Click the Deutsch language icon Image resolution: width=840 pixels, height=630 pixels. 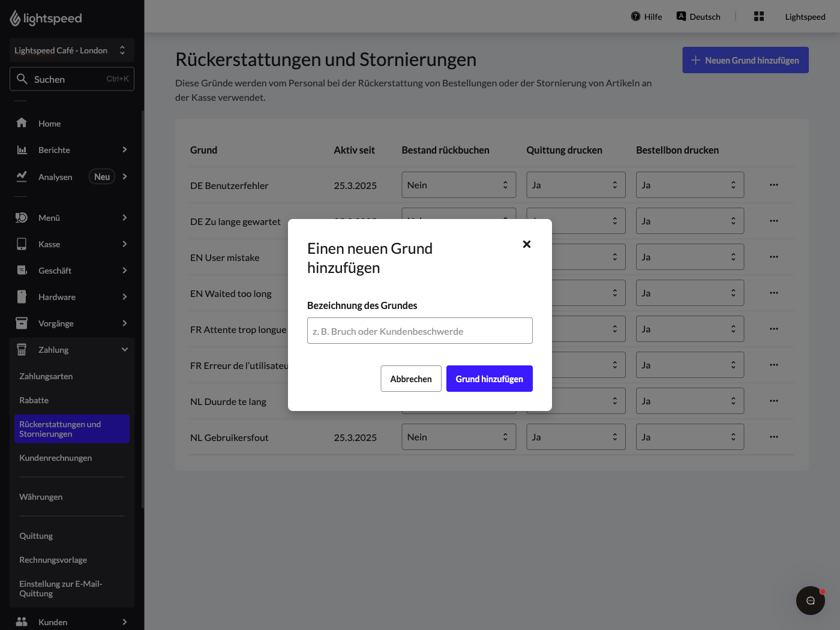point(681,16)
